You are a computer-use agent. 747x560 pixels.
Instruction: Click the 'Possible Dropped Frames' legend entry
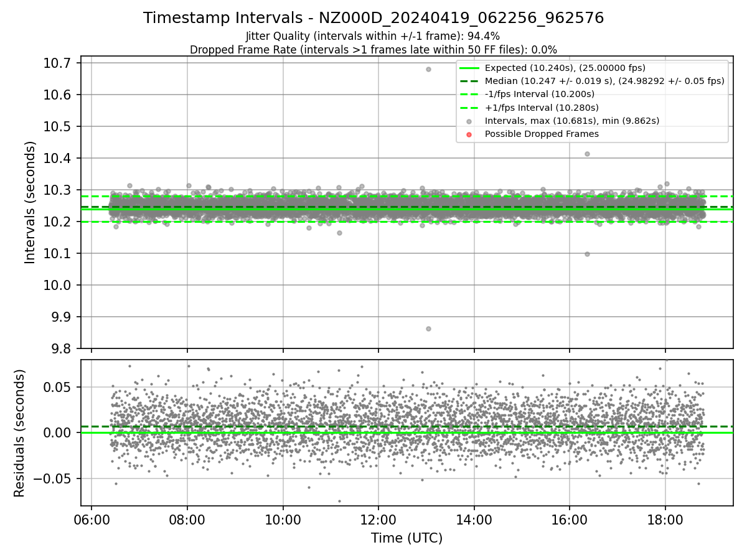click(x=542, y=134)
